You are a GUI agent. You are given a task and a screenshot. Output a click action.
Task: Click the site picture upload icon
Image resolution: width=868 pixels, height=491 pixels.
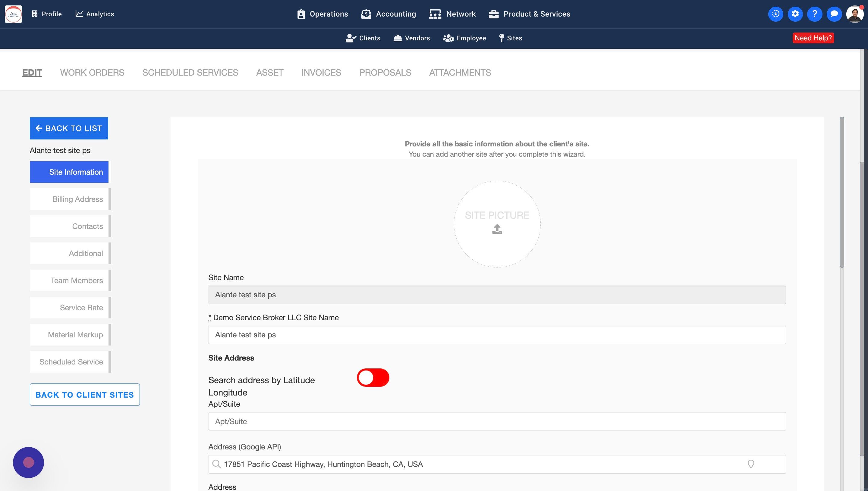[497, 229]
